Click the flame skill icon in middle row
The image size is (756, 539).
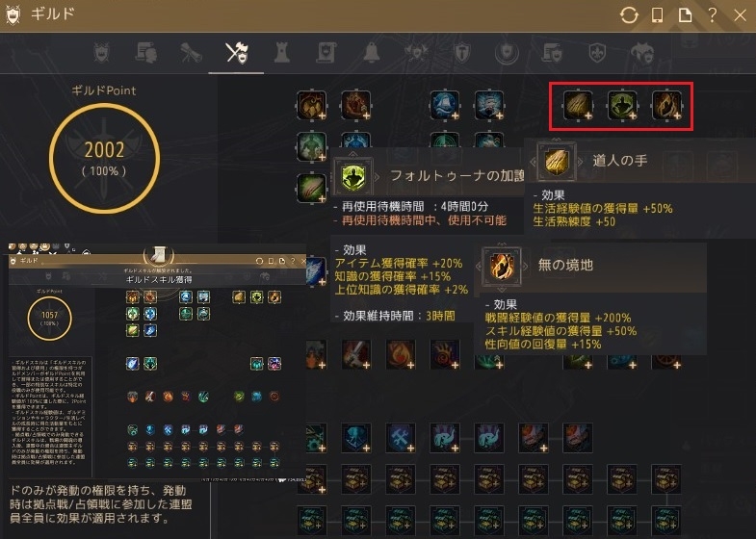coord(401,354)
